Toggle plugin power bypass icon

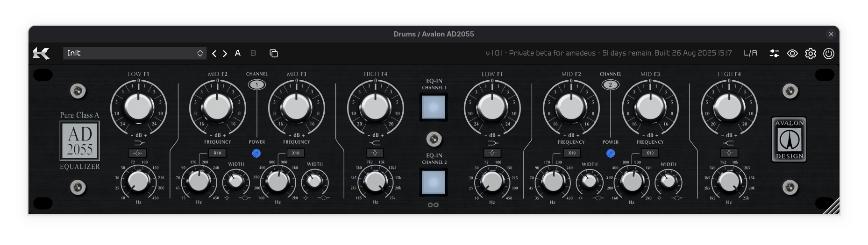click(829, 54)
